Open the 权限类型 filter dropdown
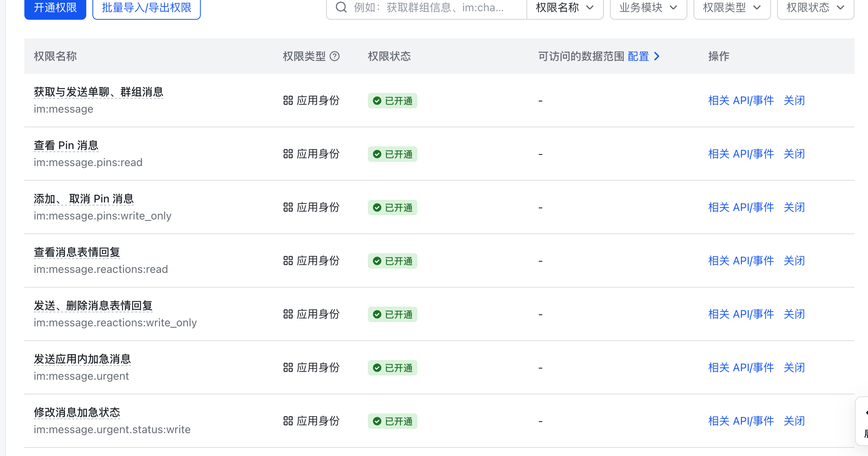The height and width of the screenshot is (456, 868). click(x=732, y=8)
